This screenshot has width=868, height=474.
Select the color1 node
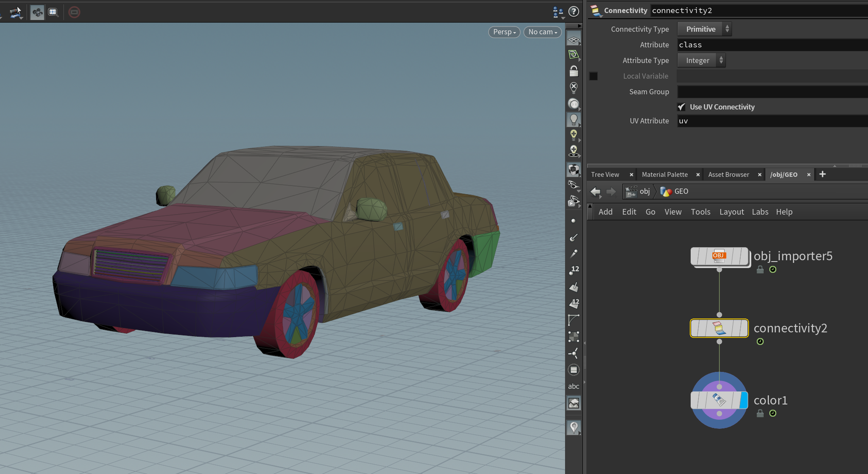718,400
